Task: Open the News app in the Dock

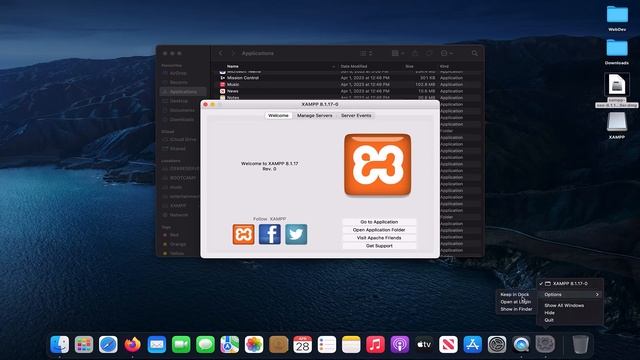Action: coord(448,345)
